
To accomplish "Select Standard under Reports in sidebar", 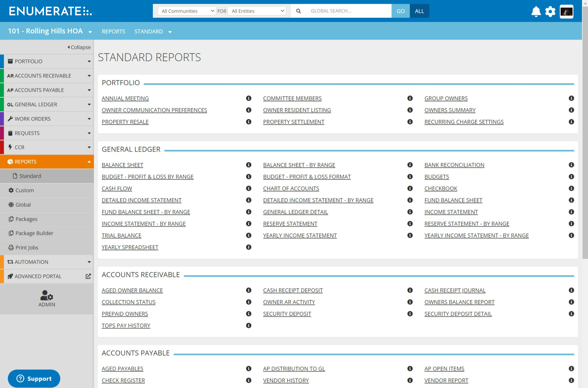I will (30, 176).
